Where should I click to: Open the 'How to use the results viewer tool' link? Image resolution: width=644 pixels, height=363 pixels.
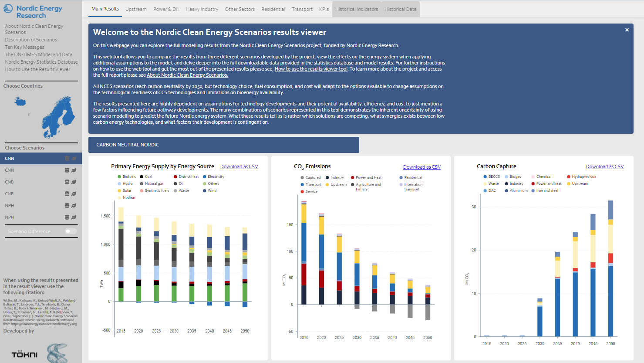pos(311,69)
